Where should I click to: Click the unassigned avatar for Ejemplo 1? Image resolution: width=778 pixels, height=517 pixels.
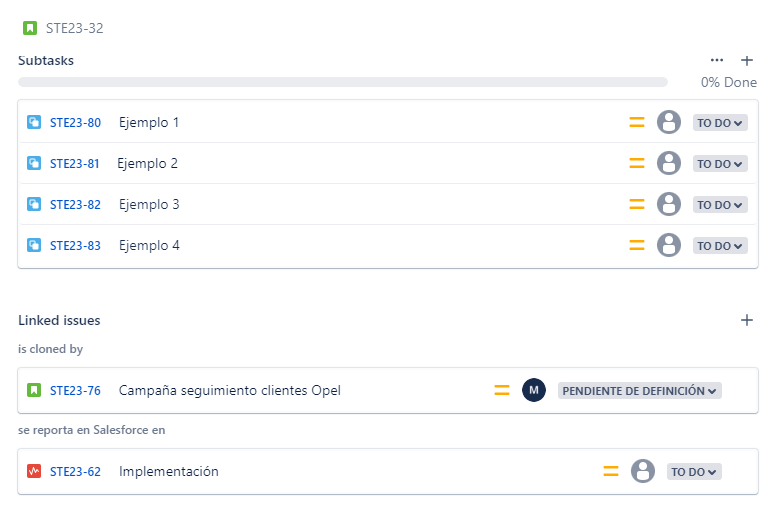[x=669, y=122]
